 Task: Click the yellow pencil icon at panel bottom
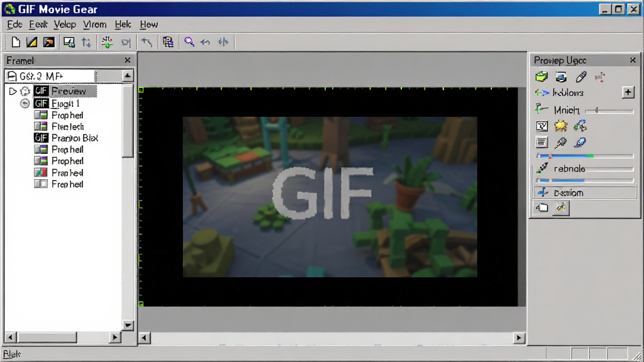(560, 207)
